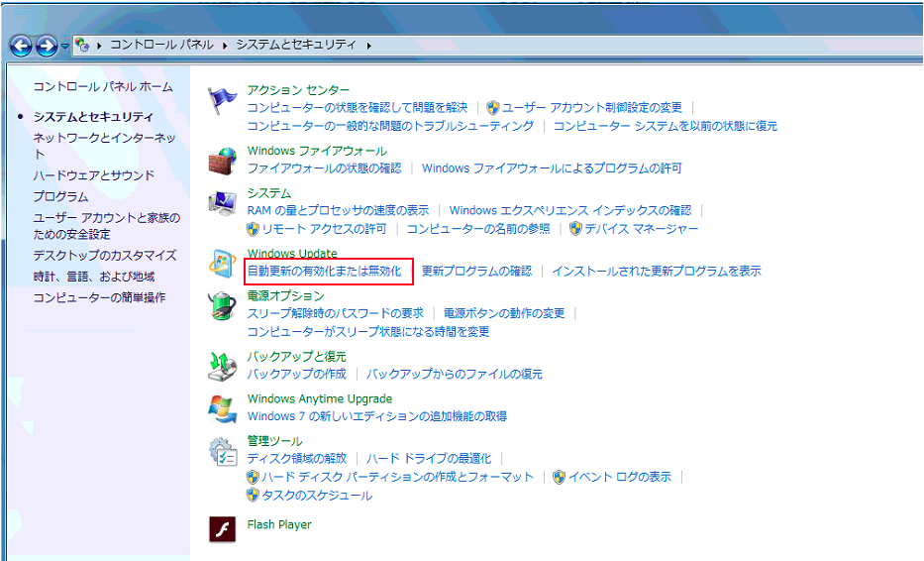Click the Control Panel icon in address bar
The height and width of the screenshot is (561, 924).
pyautogui.click(x=82, y=45)
